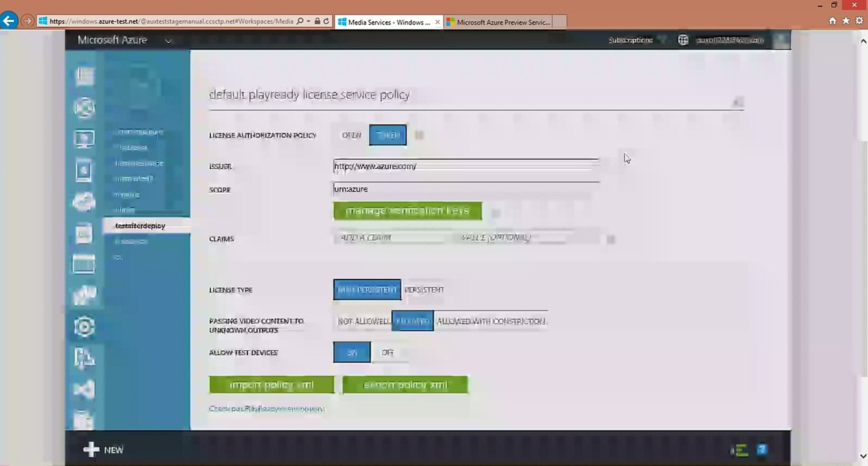This screenshot has width=868, height=466.
Task: Open the All Items grid icon in sidebar
Action: pos(85,76)
